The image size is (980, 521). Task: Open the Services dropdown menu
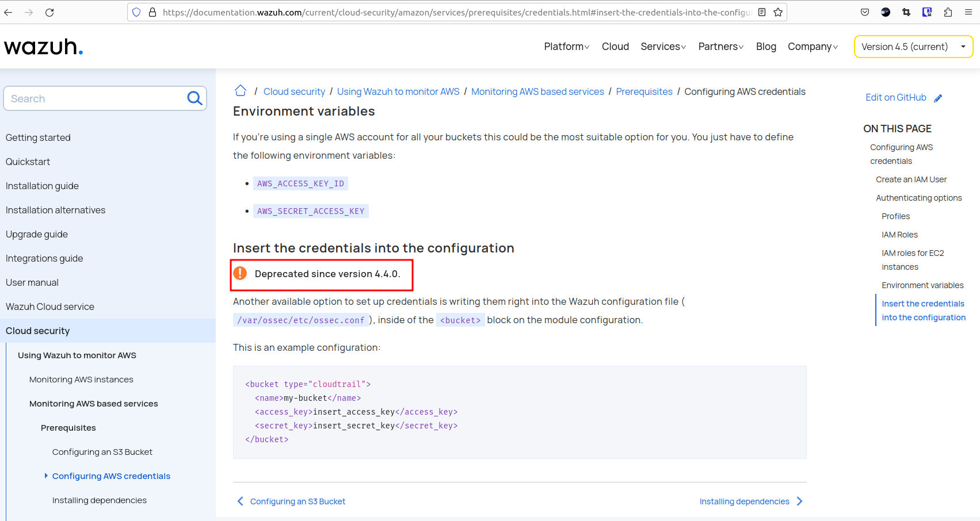coord(663,47)
